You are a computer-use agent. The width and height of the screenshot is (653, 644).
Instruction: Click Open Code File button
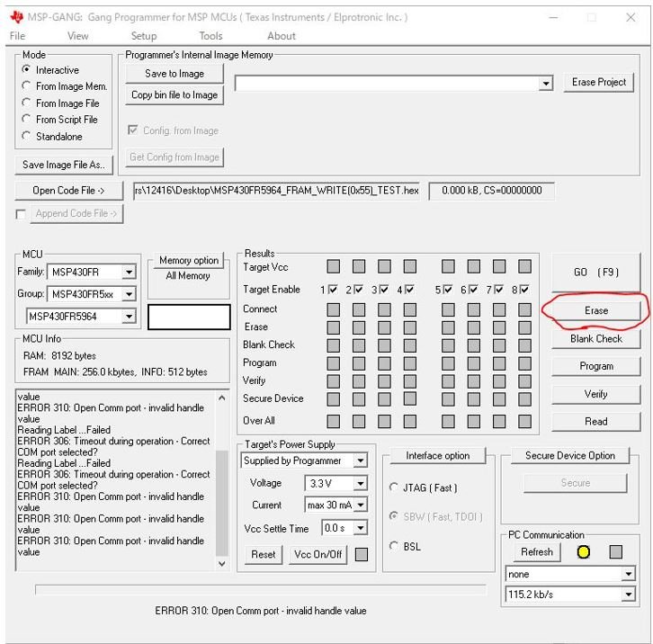68,191
